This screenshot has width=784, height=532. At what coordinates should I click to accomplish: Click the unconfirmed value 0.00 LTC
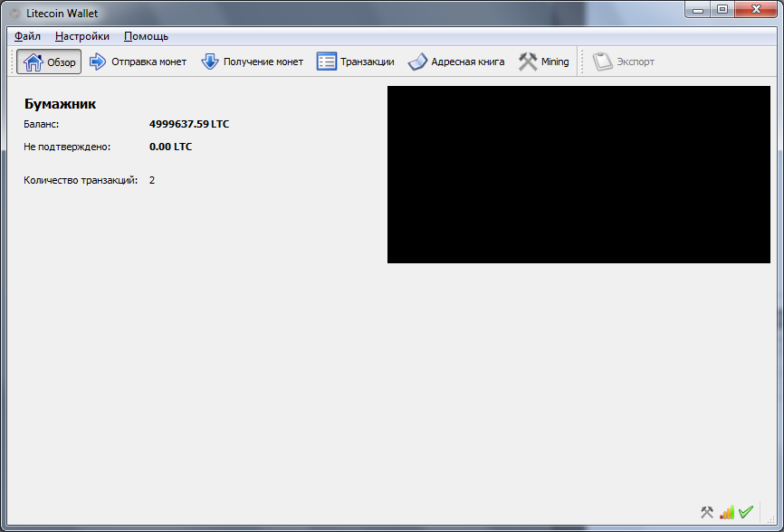[x=170, y=147]
